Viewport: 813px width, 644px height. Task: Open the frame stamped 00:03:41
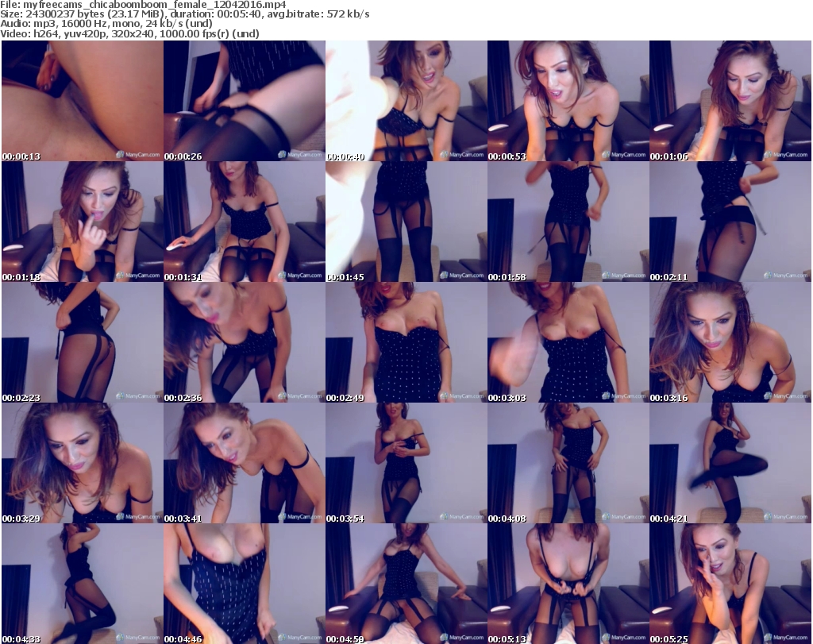point(245,463)
